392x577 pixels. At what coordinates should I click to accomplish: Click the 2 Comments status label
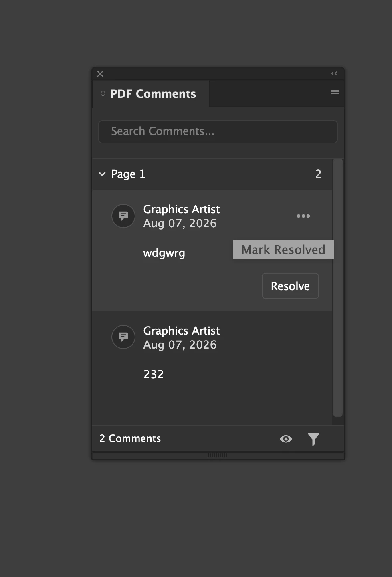pos(130,438)
